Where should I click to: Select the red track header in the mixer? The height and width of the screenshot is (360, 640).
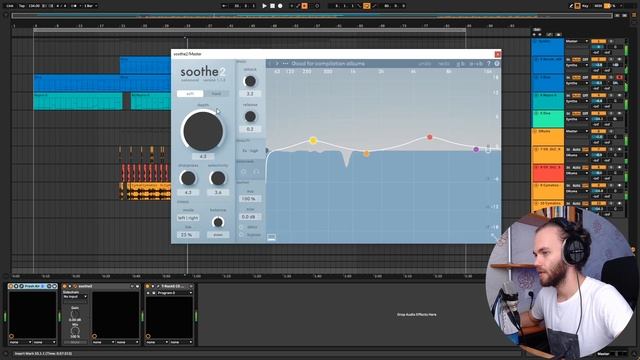(x=547, y=173)
